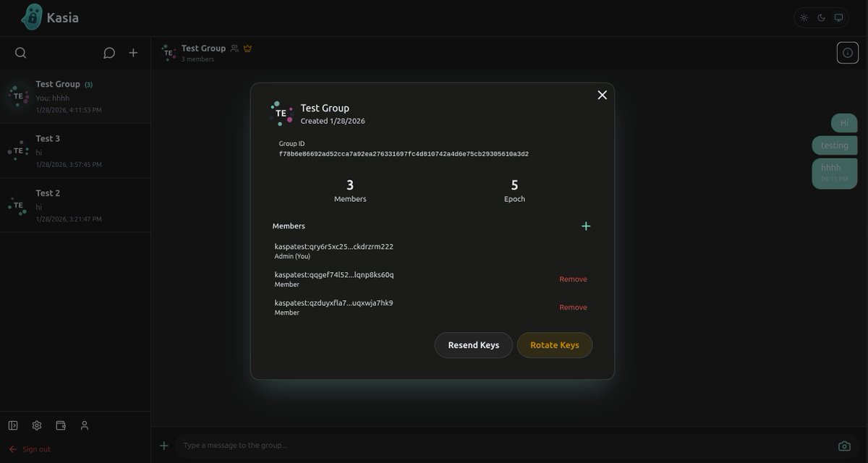Click the chat bubble icon in sidebar
868x463 pixels.
109,52
